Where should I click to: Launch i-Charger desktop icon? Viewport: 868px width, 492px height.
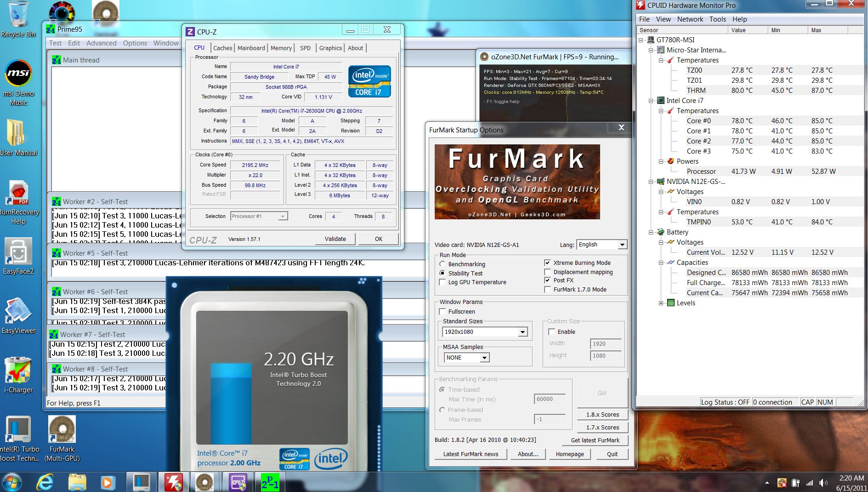coord(18,375)
